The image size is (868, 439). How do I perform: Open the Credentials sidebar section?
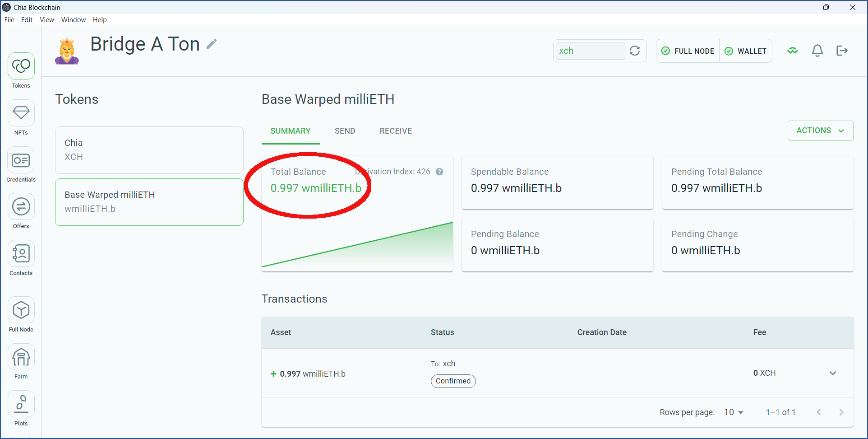tap(21, 160)
